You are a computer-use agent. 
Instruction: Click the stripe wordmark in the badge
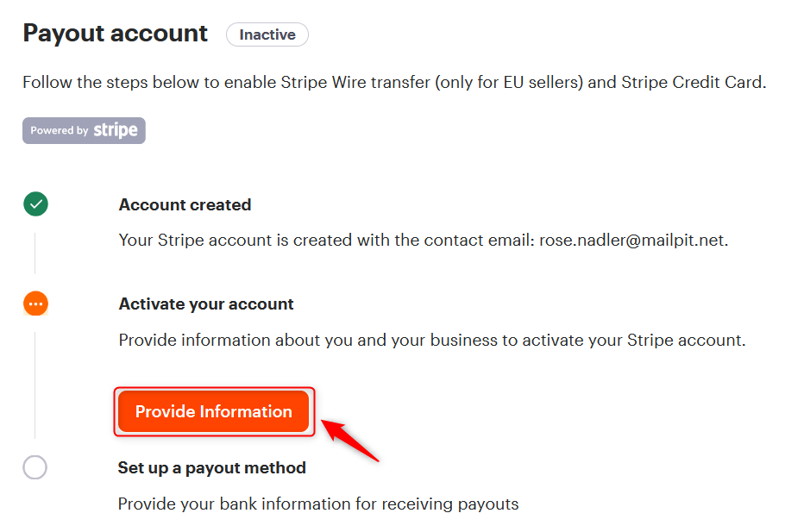(x=116, y=130)
